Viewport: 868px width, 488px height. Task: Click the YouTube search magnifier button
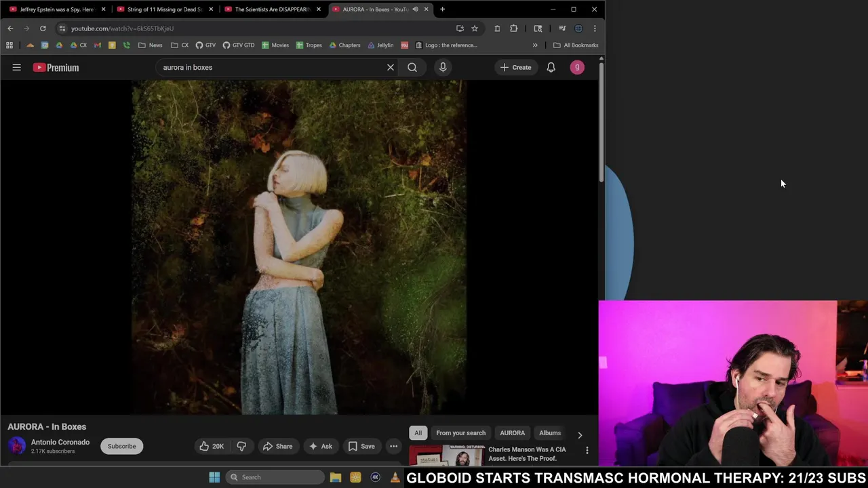tap(412, 67)
